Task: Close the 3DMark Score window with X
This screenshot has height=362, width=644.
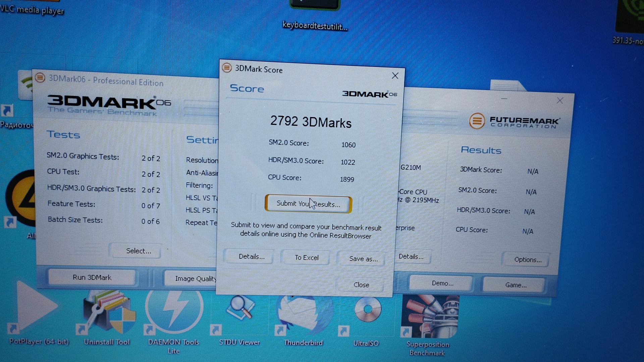Action: pos(395,76)
